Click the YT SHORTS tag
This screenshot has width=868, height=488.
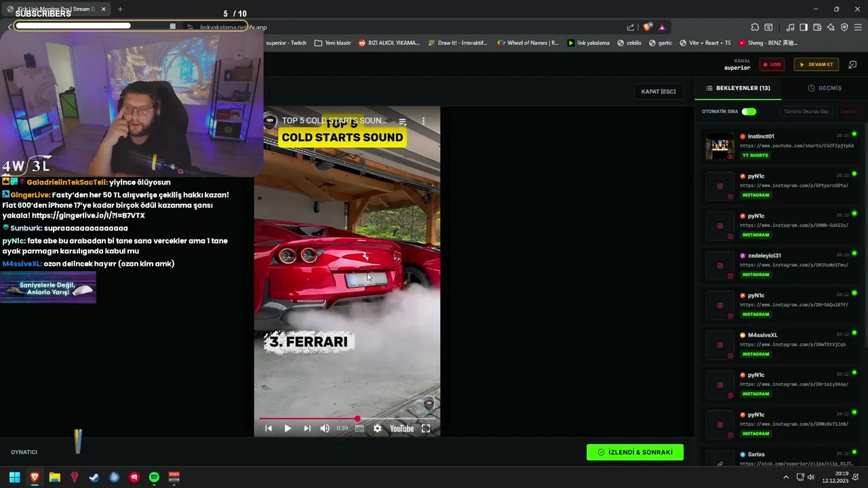755,155
